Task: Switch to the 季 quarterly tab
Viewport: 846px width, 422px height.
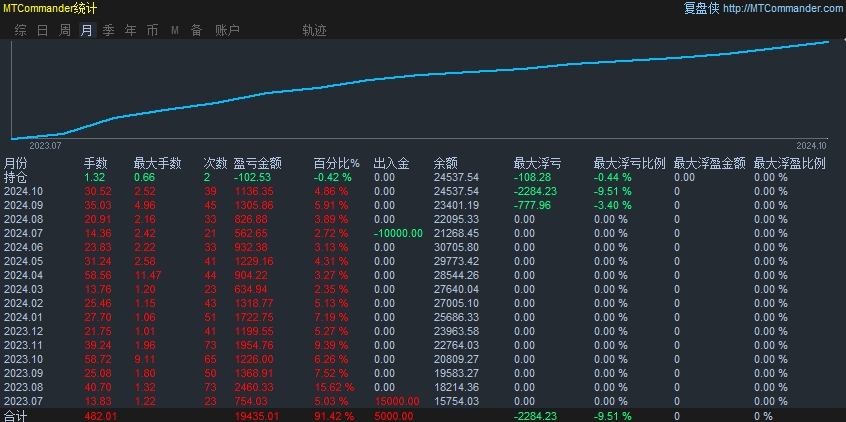Action: click(x=108, y=30)
